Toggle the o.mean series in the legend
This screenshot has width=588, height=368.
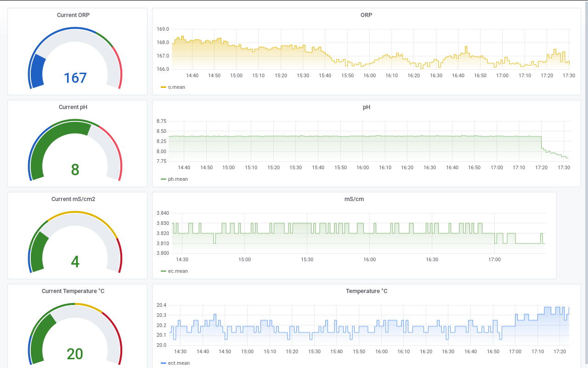(x=176, y=87)
